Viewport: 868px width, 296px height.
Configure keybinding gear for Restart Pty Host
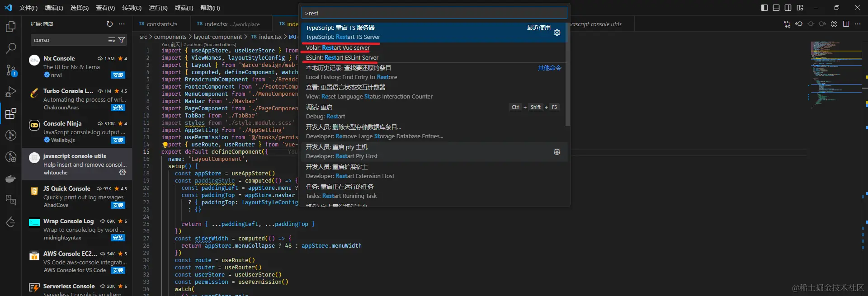point(557,152)
